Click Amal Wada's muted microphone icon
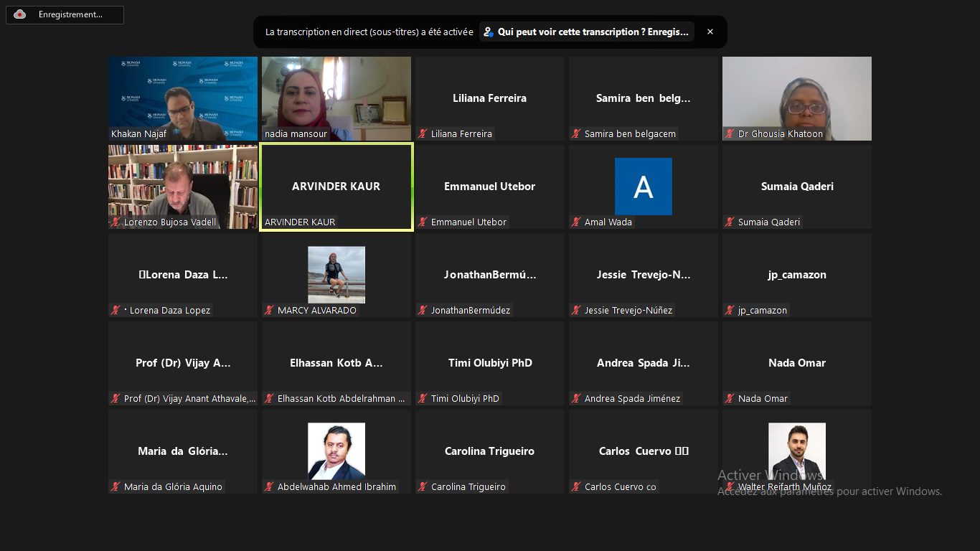980x551 pixels. pos(577,222)
